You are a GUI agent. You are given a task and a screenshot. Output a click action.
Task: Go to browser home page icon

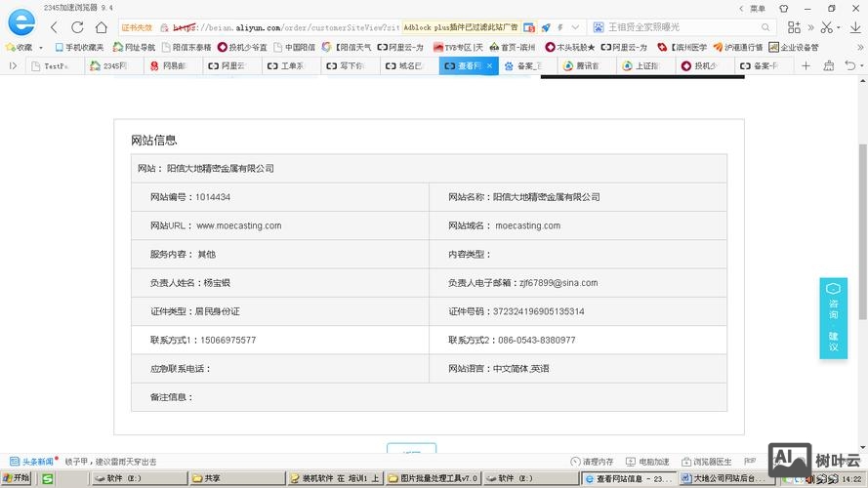[x=103, y=27]
